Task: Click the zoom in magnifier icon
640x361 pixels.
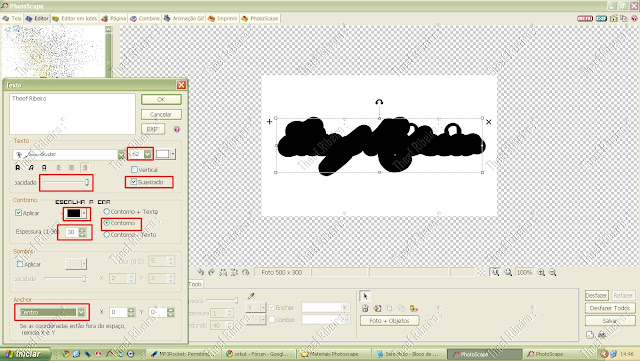Action: click(541, 272)
